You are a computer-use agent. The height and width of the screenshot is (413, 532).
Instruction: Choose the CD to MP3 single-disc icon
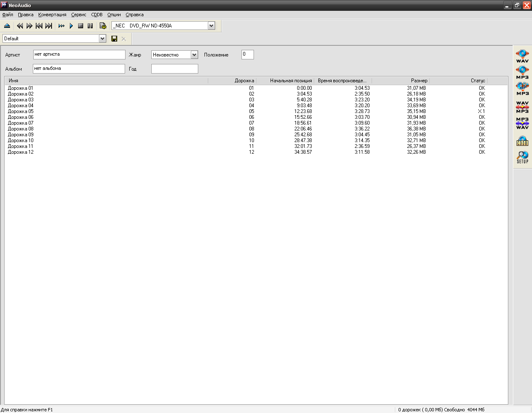pos(522,72)
